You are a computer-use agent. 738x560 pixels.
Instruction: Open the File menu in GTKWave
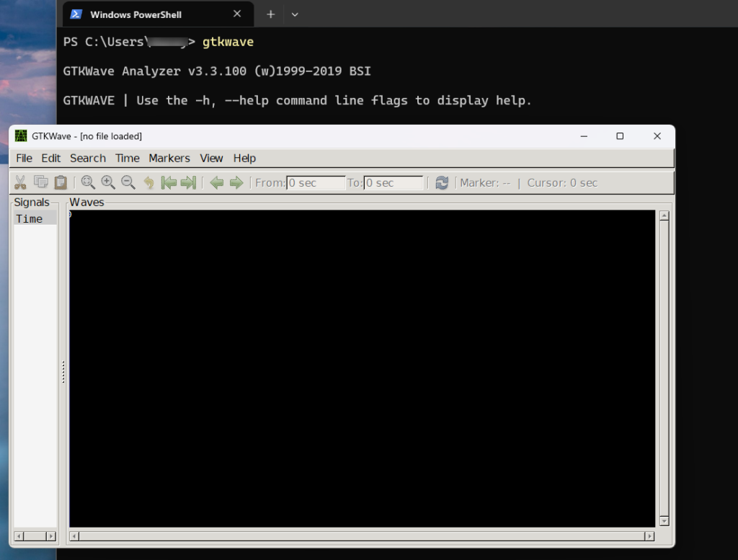tap(24, 158)
